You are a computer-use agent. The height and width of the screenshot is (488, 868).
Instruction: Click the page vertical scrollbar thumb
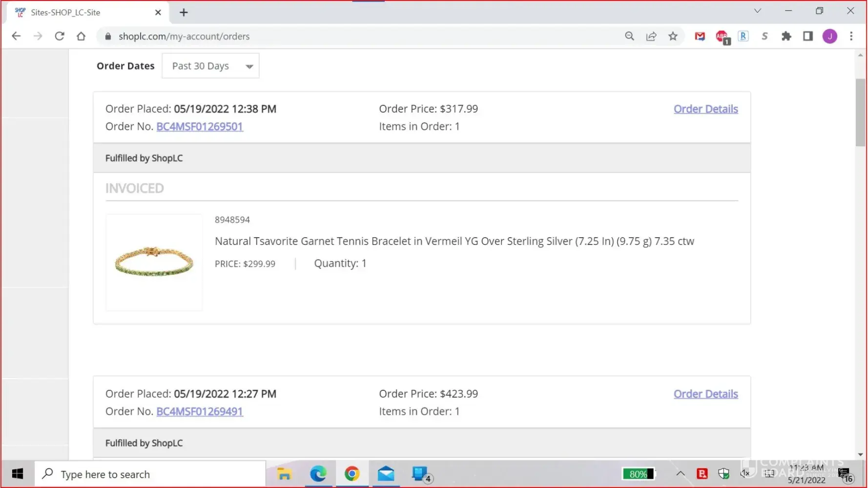860,112
